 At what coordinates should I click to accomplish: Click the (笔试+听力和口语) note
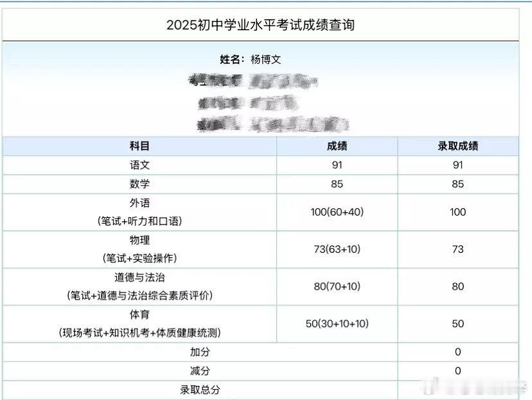[x=139, y=221]
